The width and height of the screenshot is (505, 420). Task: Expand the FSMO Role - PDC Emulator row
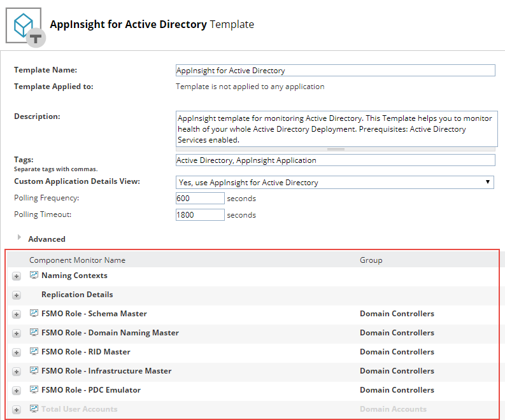pos(17,391)
